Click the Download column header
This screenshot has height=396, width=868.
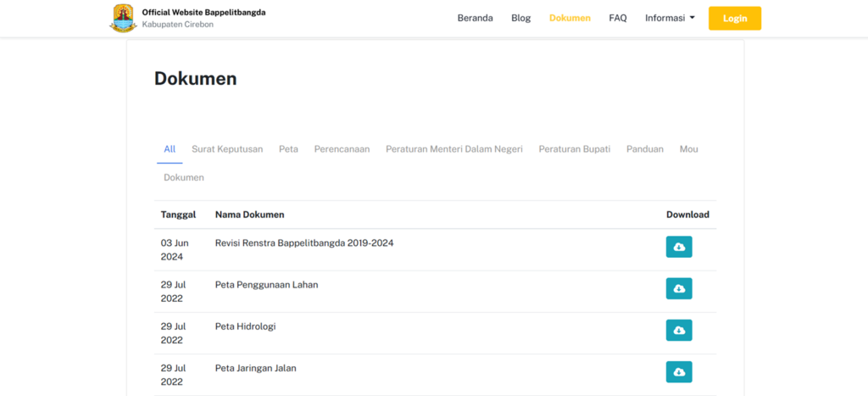[x=687, y=215]
